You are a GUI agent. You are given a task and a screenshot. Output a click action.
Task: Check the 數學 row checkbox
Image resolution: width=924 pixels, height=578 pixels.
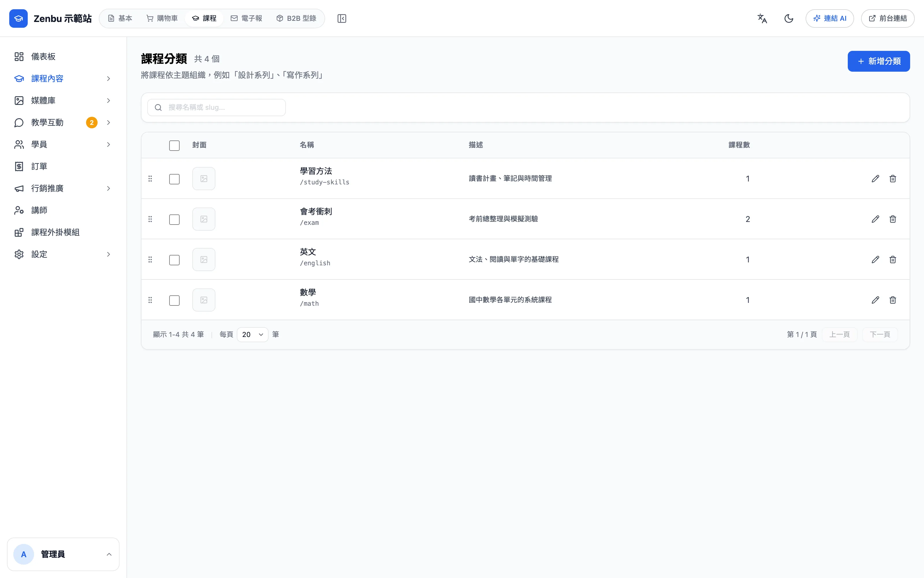(x=174, y=301)
